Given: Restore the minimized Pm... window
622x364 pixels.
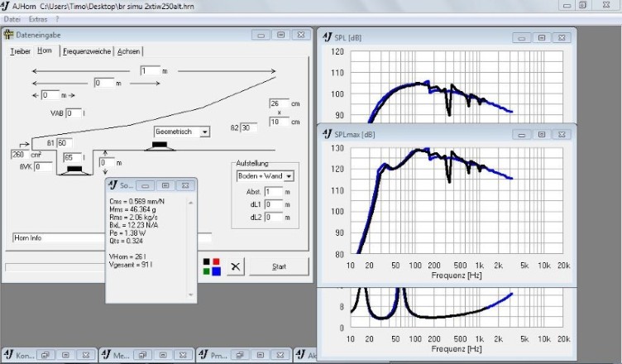Looking at the screenshot, I should tap(240, 355).
